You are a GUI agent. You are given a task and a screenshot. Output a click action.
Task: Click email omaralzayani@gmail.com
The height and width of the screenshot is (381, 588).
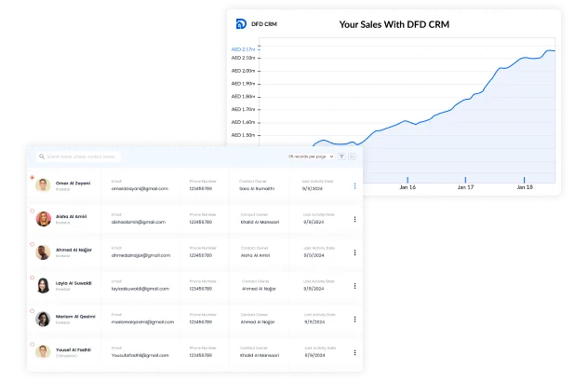(x=140, y=189)
